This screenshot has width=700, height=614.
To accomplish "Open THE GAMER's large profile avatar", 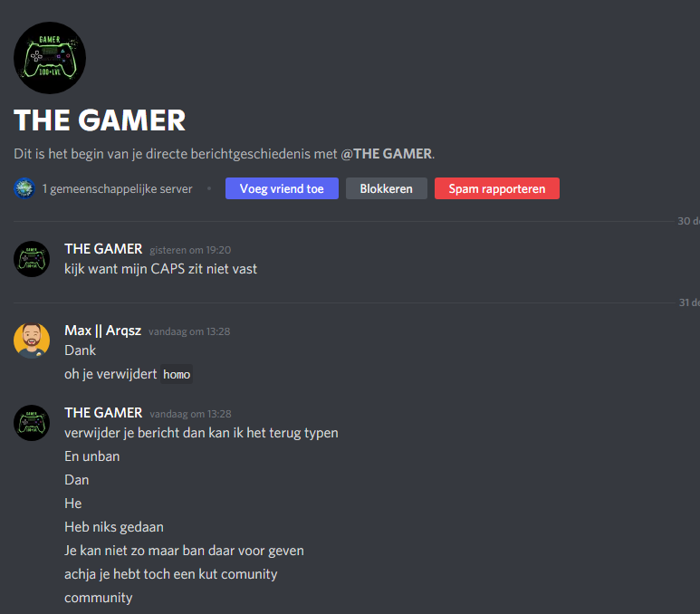I will point(50,58).
